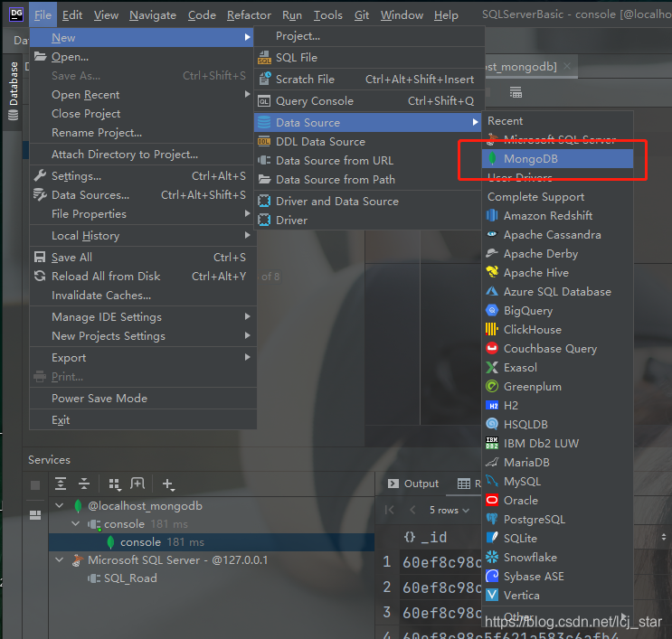672x639 pixels.
Task: Select MySQL data source
Action: pyautogui.click(x=557, y=482)
